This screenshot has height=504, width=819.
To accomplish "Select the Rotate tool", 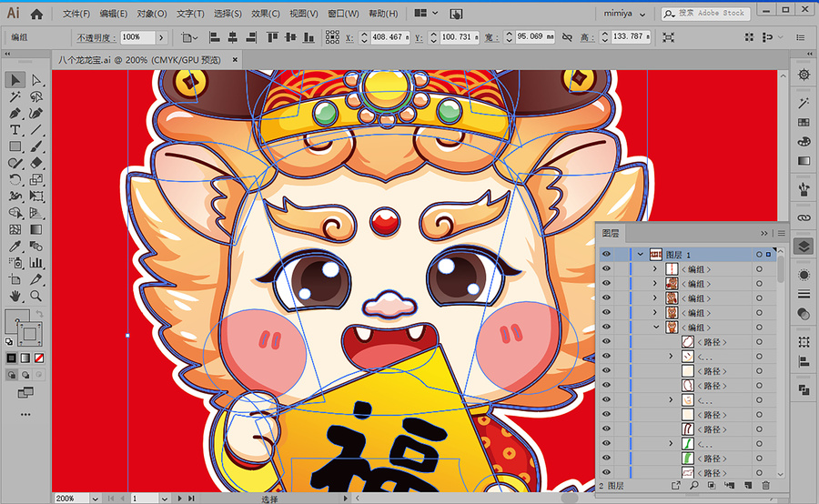I will point(15,179).
